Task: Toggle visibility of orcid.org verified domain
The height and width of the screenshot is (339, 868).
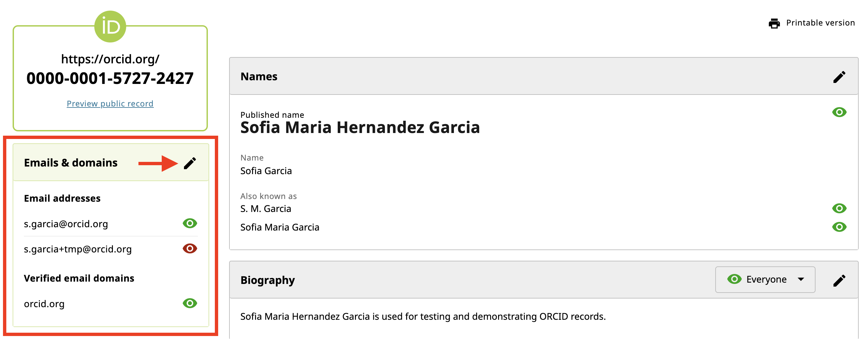Action: pos(190,303)
